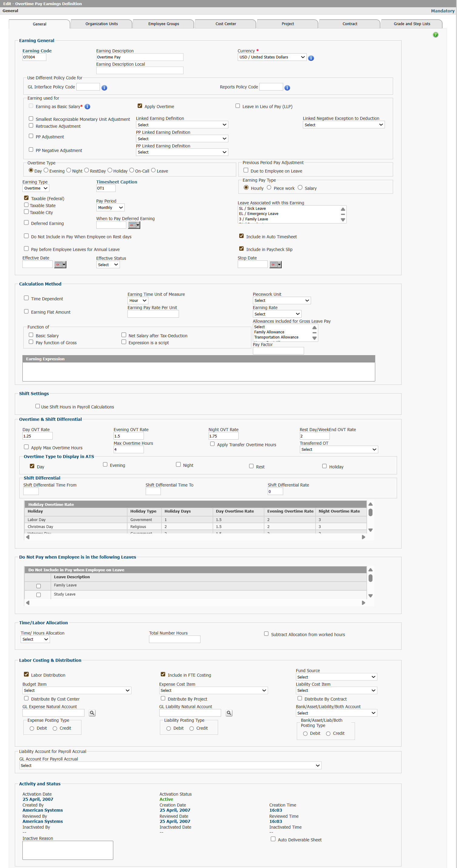
Task: Click the Day OVT Rate field
Action: (x=38, y=436)
